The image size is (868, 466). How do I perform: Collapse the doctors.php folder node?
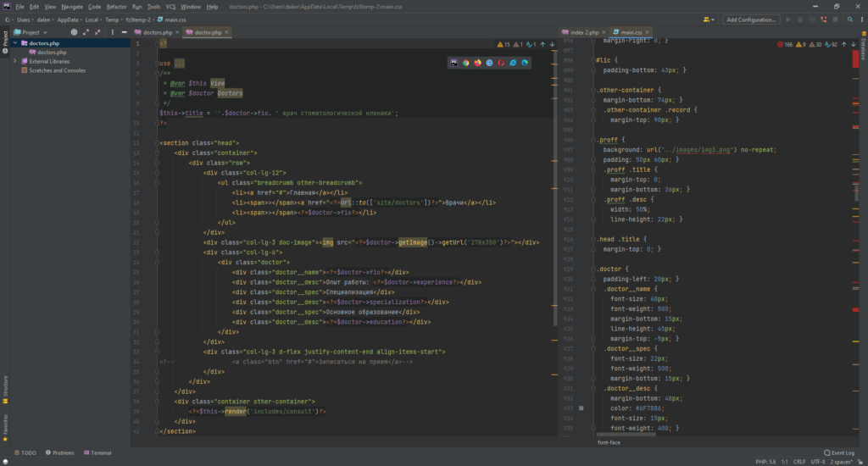pos(16,42)
